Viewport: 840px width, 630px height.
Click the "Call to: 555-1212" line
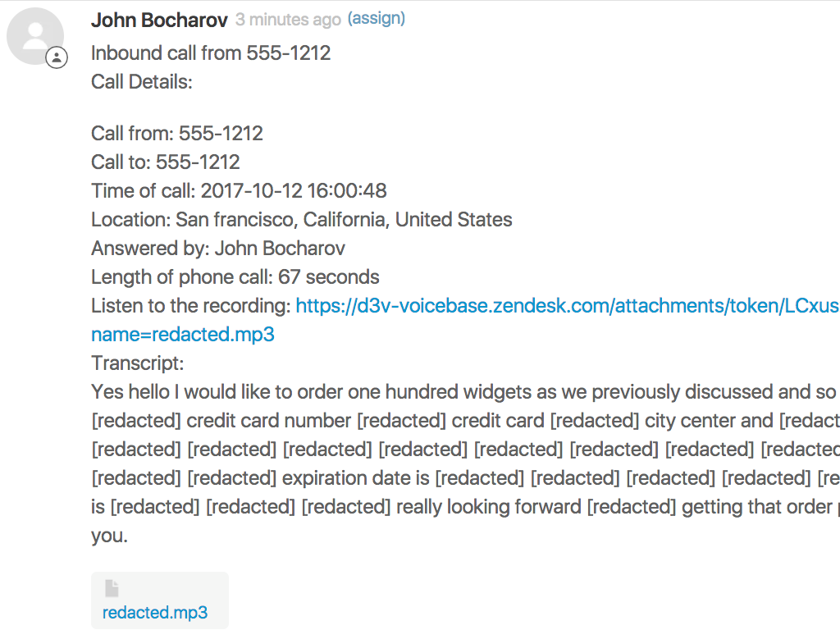click(166, 162)
